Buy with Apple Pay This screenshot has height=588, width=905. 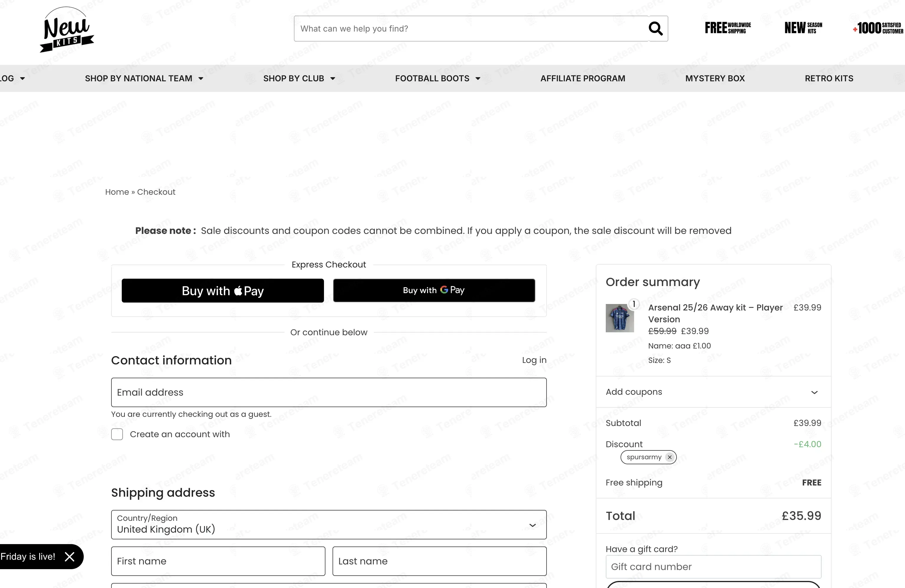tap(223, 291)
